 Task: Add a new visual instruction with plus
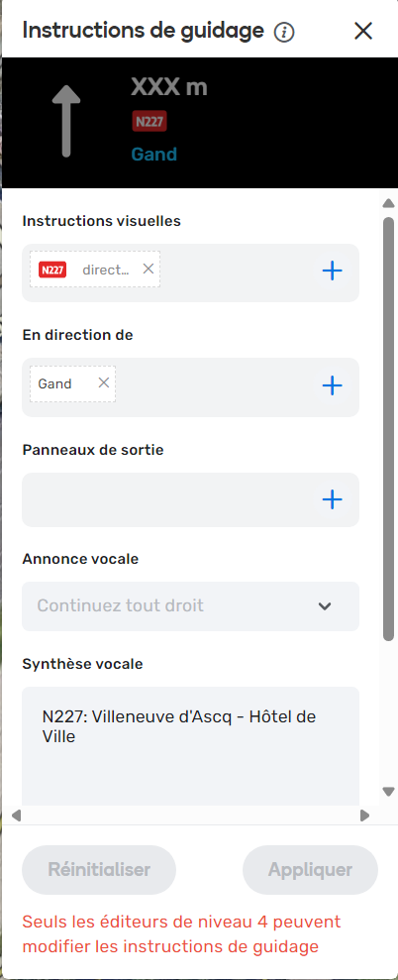tap(333, 271)
